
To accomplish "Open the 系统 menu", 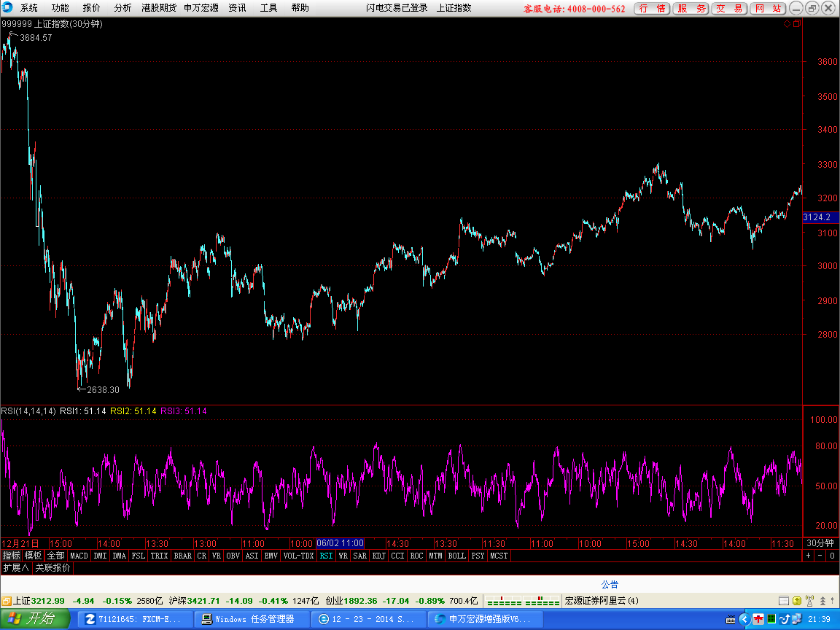I will 29,7.
